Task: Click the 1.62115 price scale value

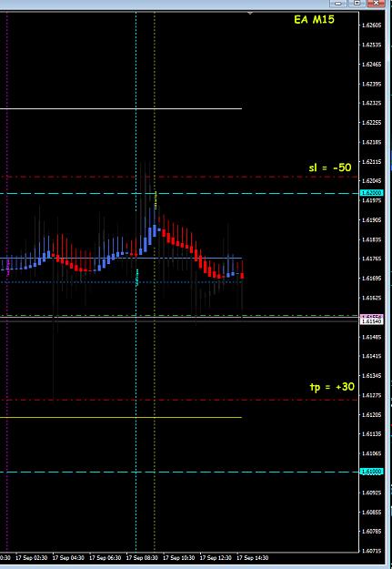Action: point(371,161)
